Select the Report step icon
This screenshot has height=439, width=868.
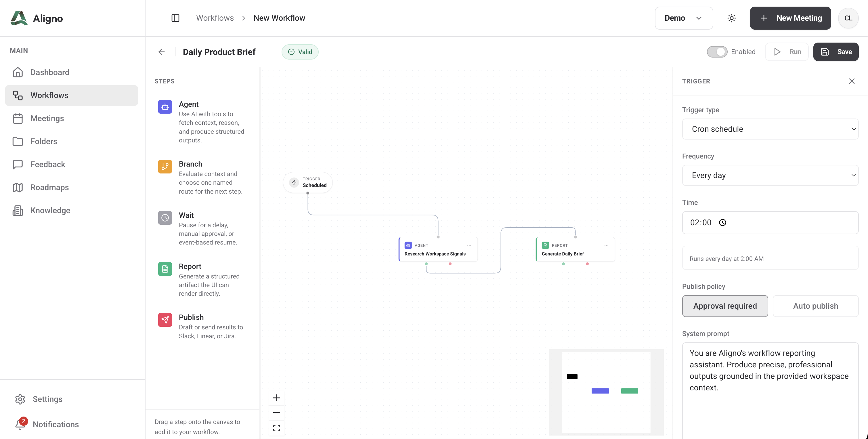165,269
